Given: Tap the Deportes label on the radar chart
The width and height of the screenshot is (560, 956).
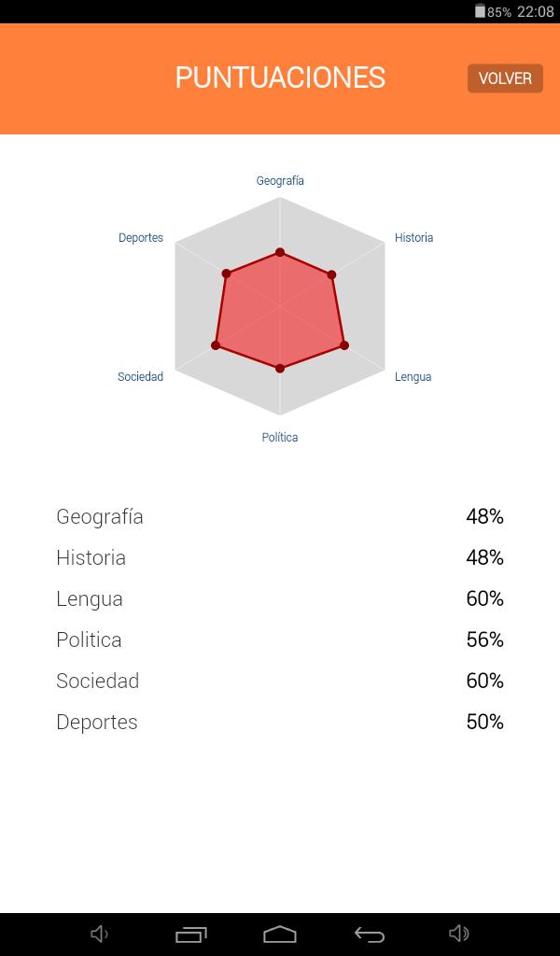Looking at the screenshot, I should pyautogui.click(x=141, y=238).
